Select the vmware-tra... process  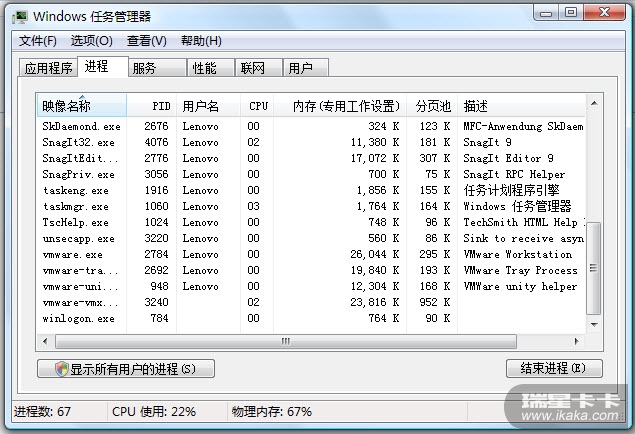click(x=311, y=270)
